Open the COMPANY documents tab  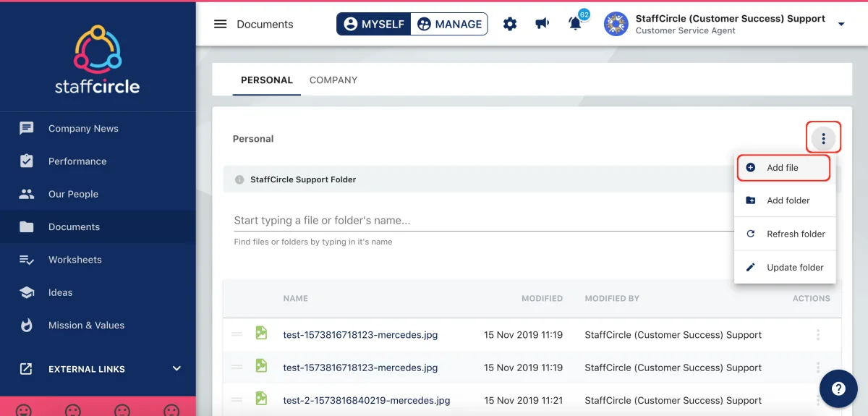coord(333,80)
